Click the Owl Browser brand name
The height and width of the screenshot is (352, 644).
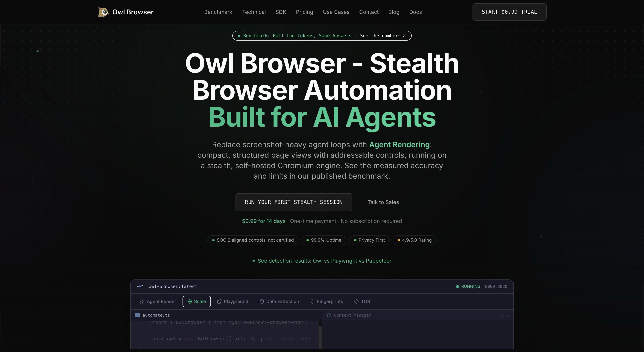(x=133, y=12)
